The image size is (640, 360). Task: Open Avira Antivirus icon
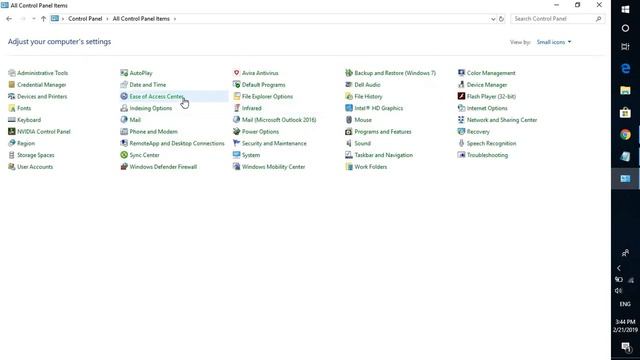236,73
